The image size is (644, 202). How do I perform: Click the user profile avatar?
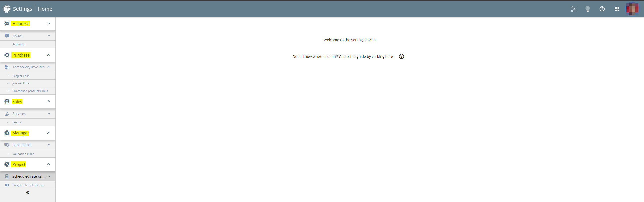click(632, 9)
